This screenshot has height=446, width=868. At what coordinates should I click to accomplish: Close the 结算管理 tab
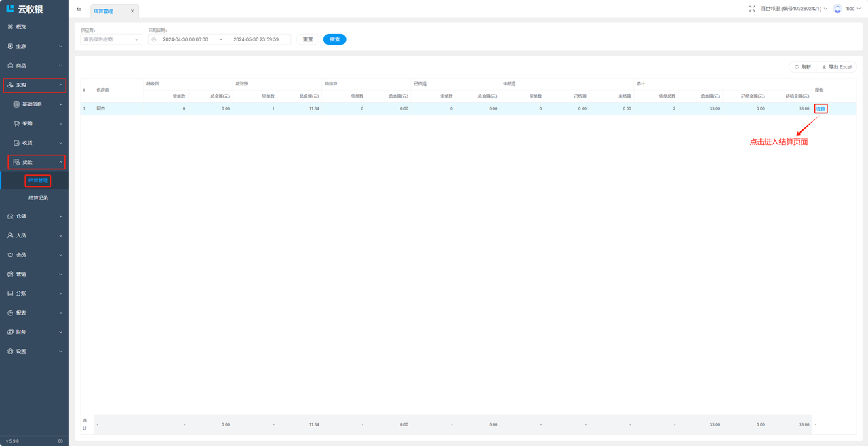tap(132, 11)
